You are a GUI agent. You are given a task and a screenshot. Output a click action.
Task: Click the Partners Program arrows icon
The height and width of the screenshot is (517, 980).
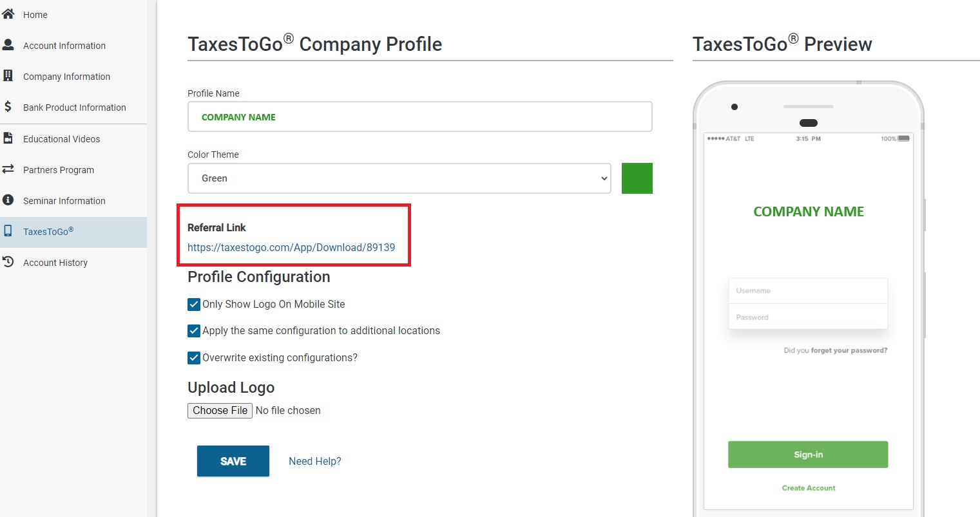8,169
